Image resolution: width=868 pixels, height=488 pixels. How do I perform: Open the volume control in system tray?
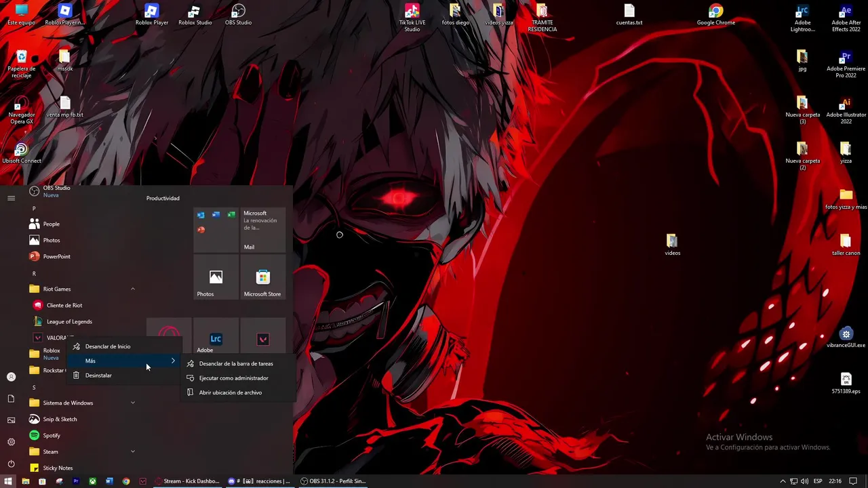[x=804, y=481]
